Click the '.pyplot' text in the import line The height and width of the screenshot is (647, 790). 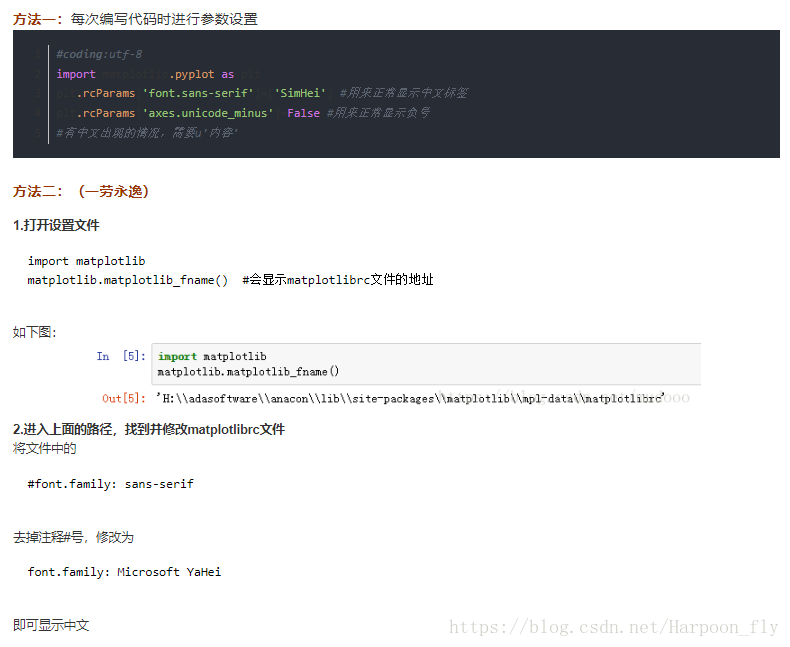pyautogui.click(x=192, y=74)
